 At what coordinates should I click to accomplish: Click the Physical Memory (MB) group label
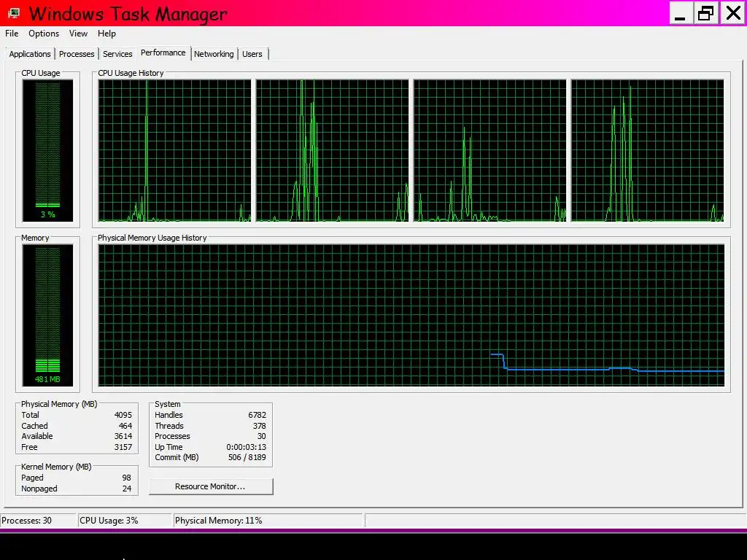[59, 404]
